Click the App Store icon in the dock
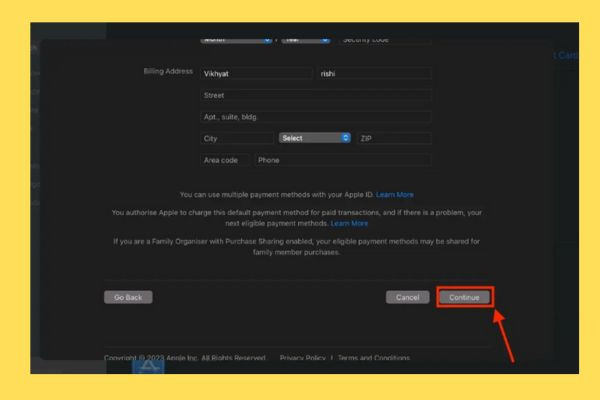Image resolution: width=600 pixels, height=400 pixels. pyautogui.click(x=148, y=366)
